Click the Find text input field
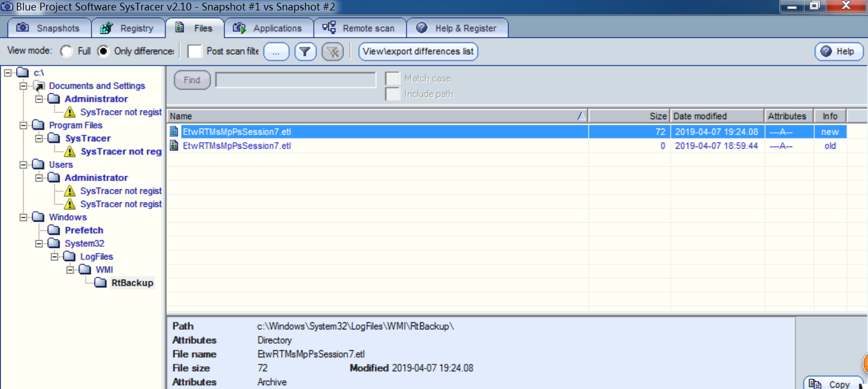This screenshot has width=868, height=389. (x=296, y=80)
